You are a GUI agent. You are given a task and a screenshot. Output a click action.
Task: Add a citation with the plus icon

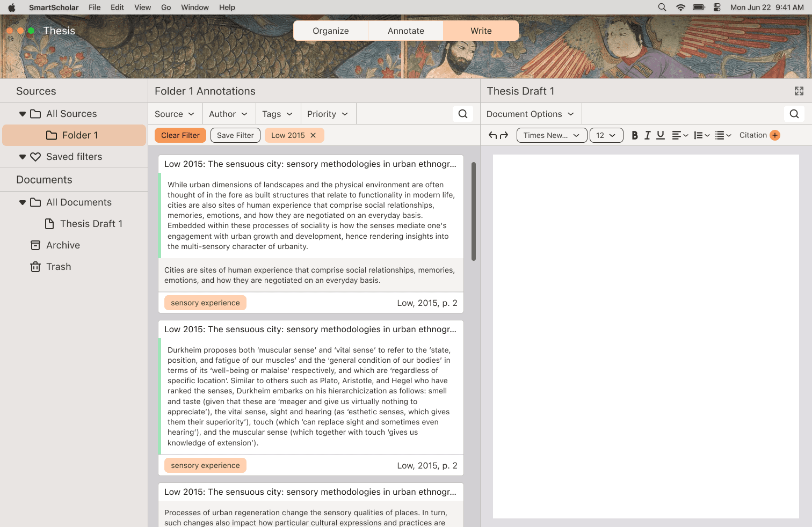click(775, 135)
